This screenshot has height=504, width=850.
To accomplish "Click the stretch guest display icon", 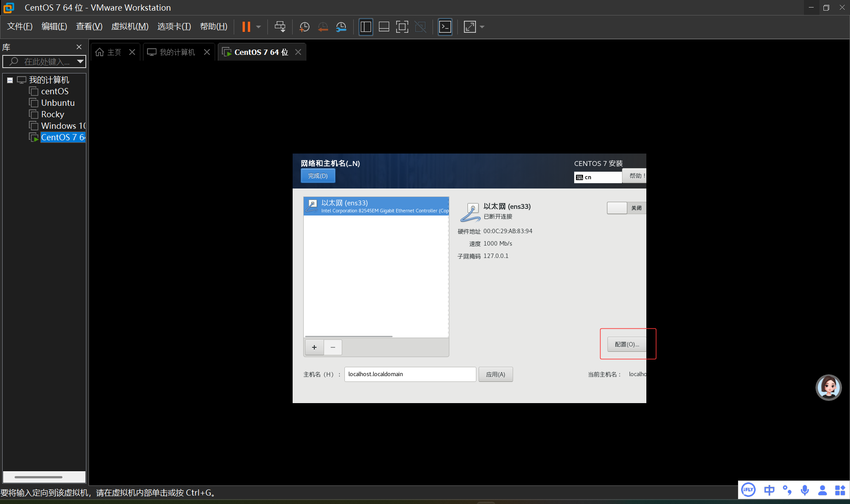I will (x=470, y=27).
